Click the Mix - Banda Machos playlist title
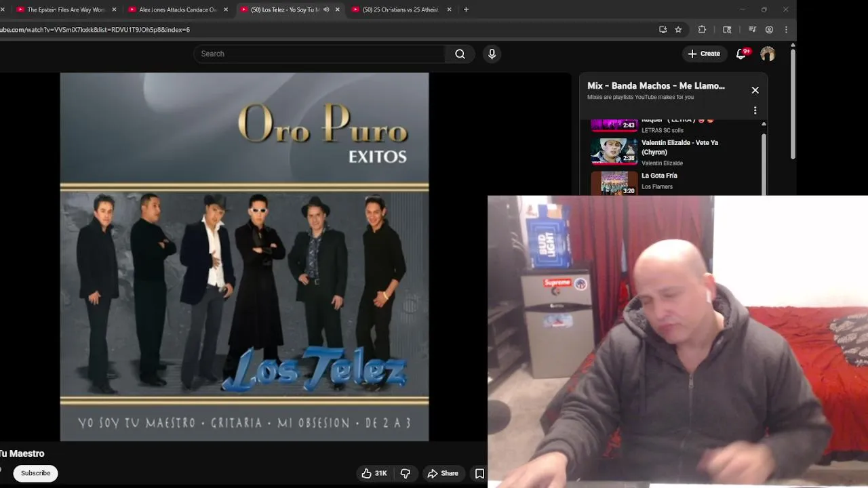Viewport: 868px width, 488px height. coord(656,86)
